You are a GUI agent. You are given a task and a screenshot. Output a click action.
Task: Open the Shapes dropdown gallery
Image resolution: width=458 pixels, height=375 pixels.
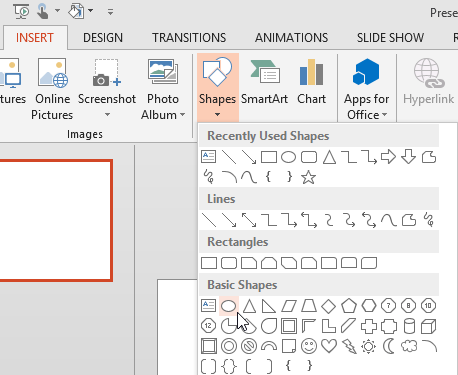pyautogui.click(x=218, y=87)
